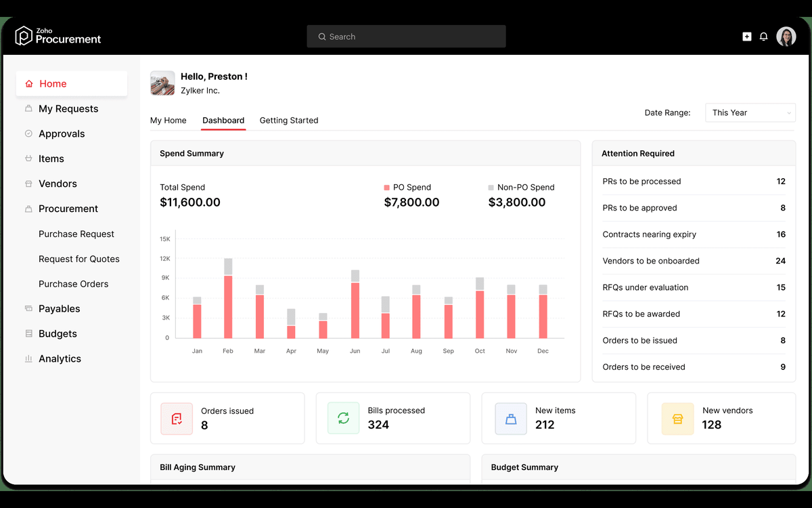812x508 pixels.
Task: Click Non-PO Spend gray legend swatch
Action: [491, 188]
